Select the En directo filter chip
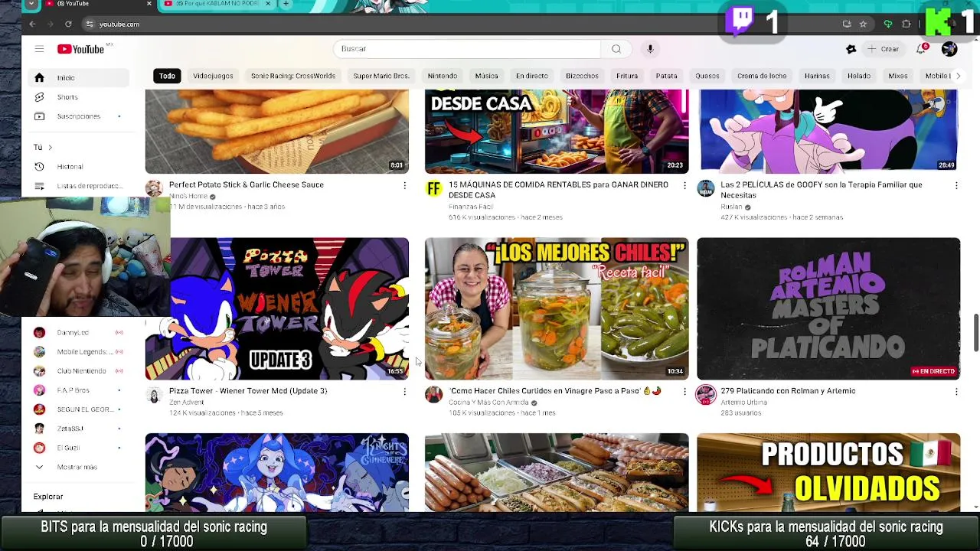980x551 pixels. pos(531,76)
